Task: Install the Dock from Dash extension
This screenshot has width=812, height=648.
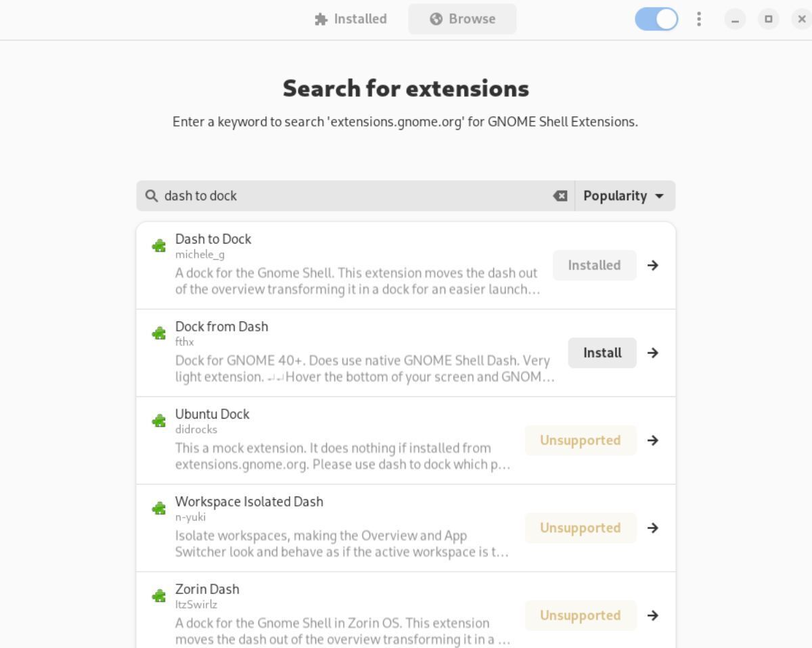Action: pos(602,352)
